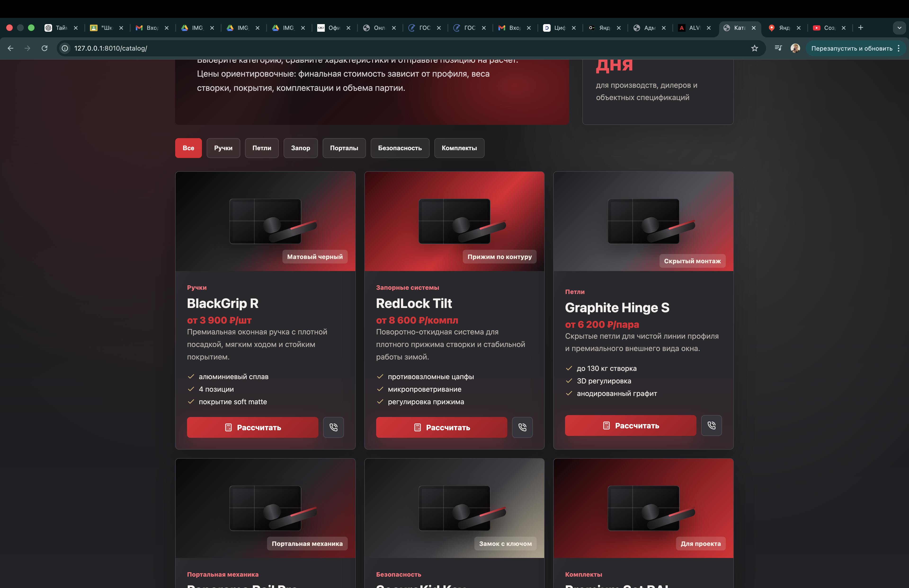Open the Замок с ключом product image
Screen dimensions: 909x588
[x=454, y=508]
